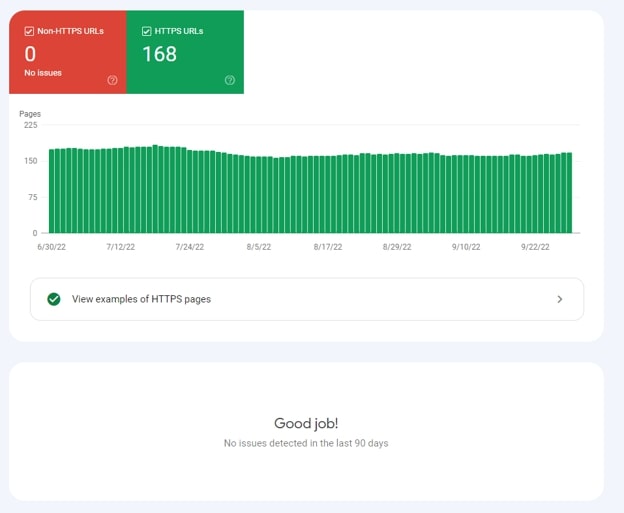The width and height of the screenshot is (624, 513).
Task: Click "No issues detected in the last 90 days"
Action: click(x=306, y=443)
